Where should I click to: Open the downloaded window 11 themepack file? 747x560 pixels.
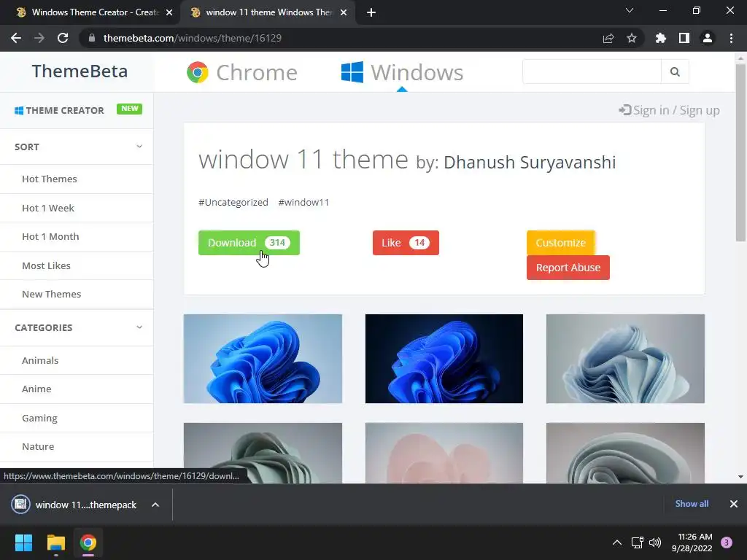coord(76,505)
